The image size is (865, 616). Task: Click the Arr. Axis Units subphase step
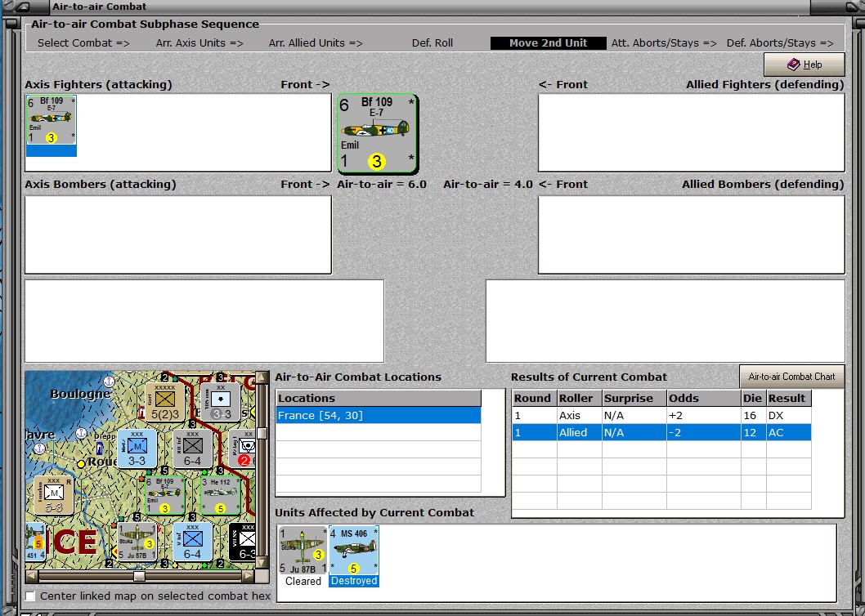point(199,43)
